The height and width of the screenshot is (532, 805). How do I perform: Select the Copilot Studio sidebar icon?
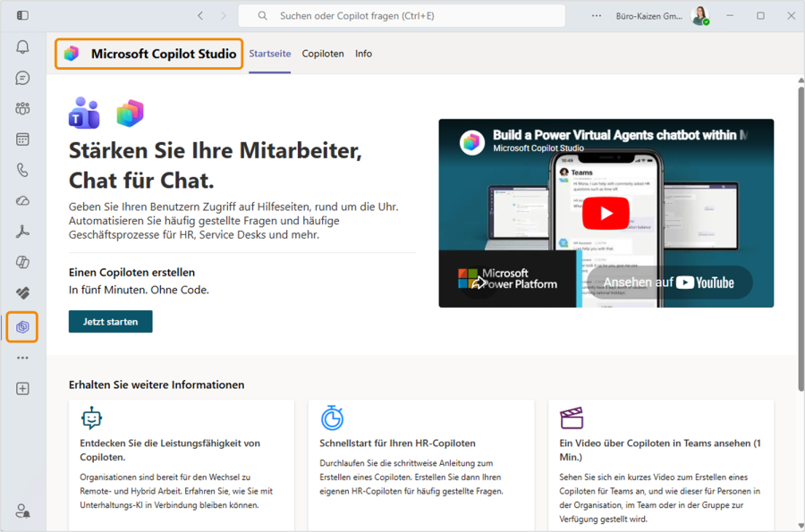point(22,326)
